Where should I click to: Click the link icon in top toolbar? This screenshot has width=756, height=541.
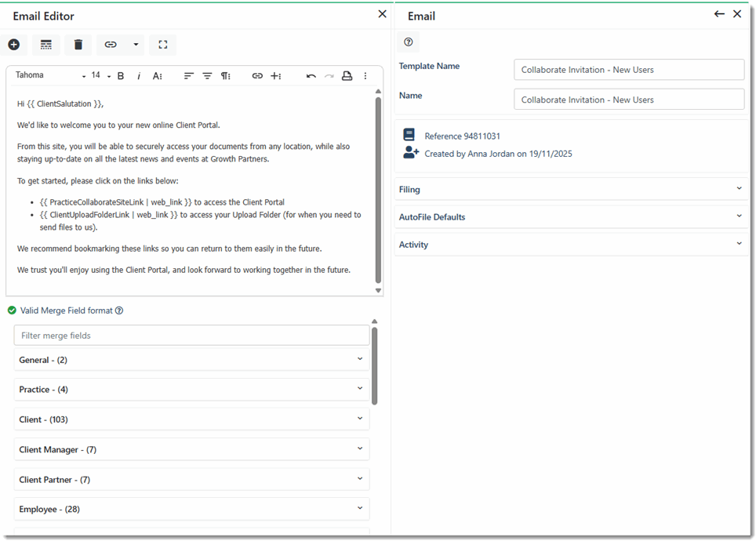pos(111,45)
